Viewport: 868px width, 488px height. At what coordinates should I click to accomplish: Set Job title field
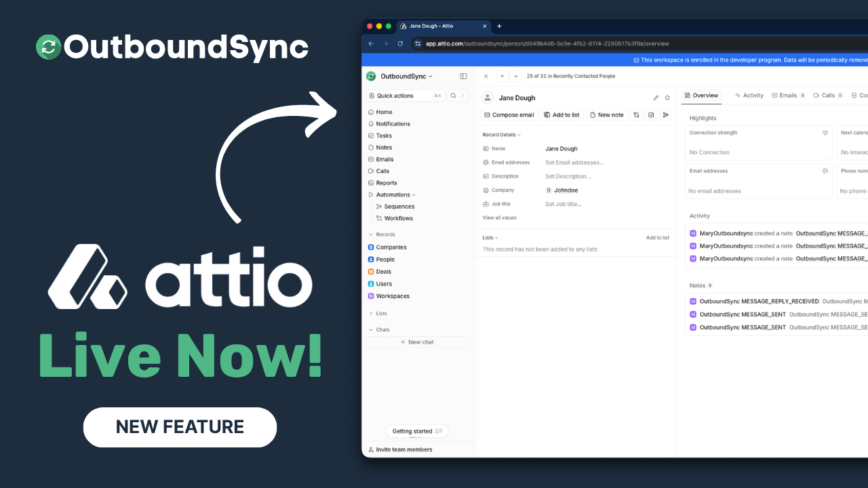click(564, 204)
